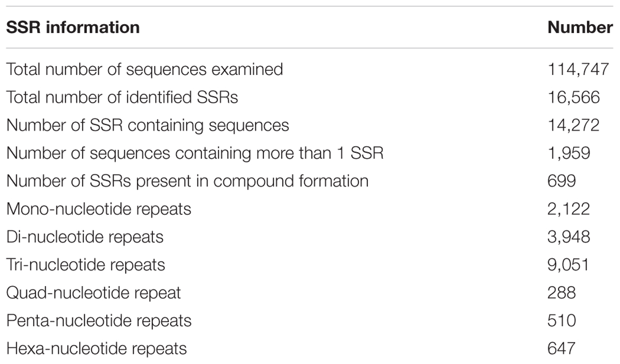Image resolution: width=620 pixels, height=364 pixels.
Task: Click the value 2,122
Action: click(569, 209)
